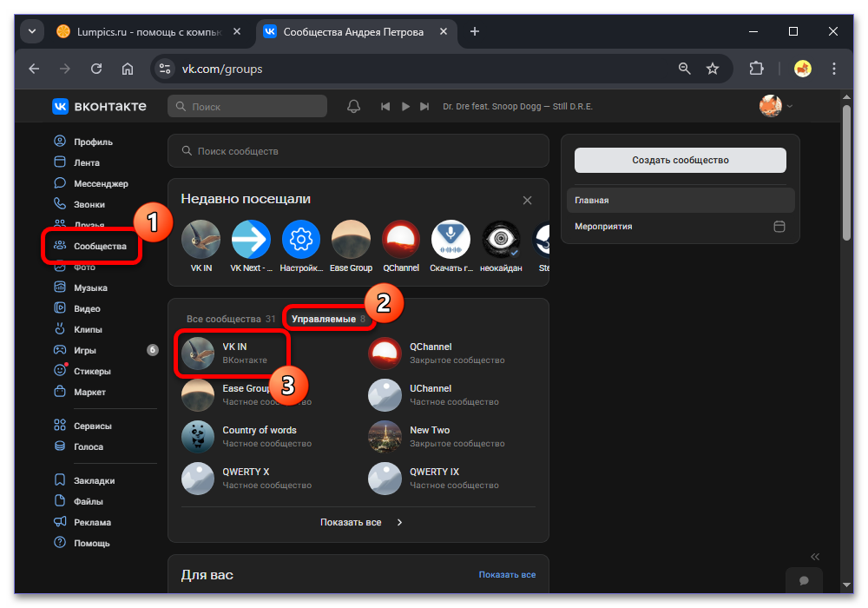Open Лента news feed
The image size is (868, 608).
(76, 162)
